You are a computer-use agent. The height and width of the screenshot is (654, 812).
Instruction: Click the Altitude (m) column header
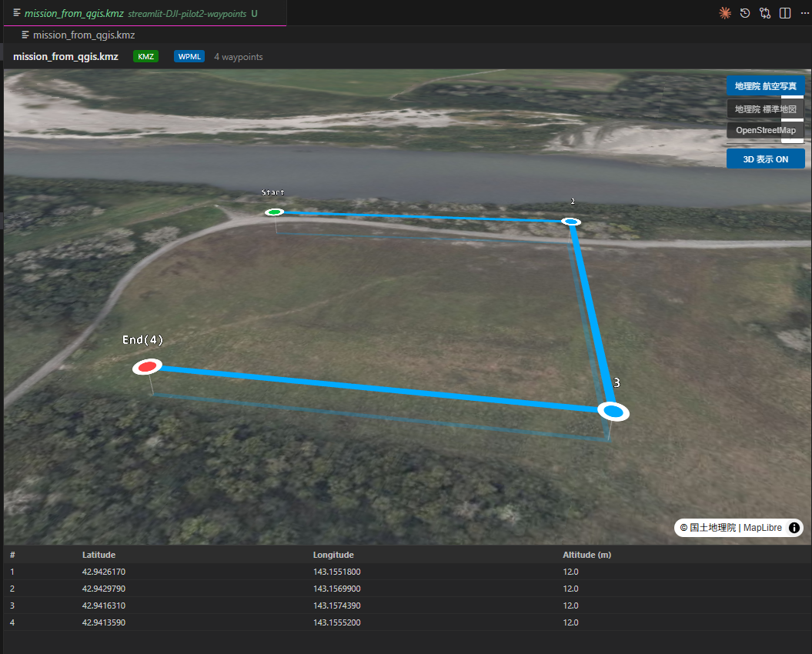(x=586, y=555)
